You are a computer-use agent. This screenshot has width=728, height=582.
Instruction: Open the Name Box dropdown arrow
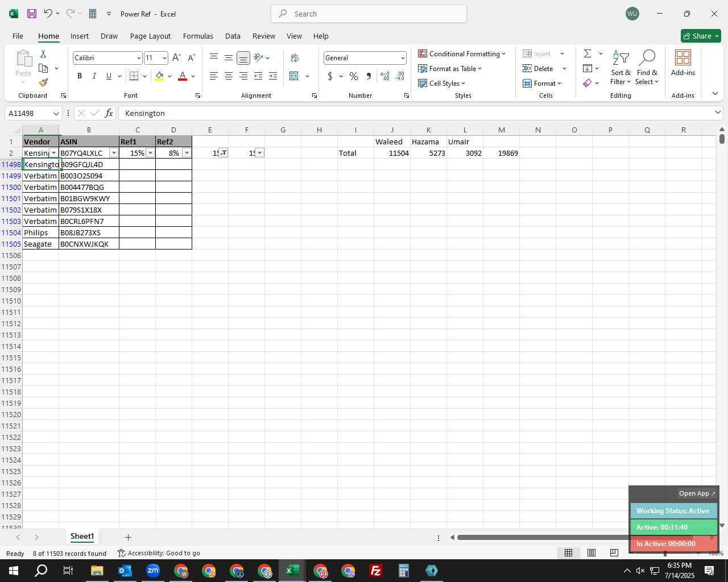coord(56,113)
